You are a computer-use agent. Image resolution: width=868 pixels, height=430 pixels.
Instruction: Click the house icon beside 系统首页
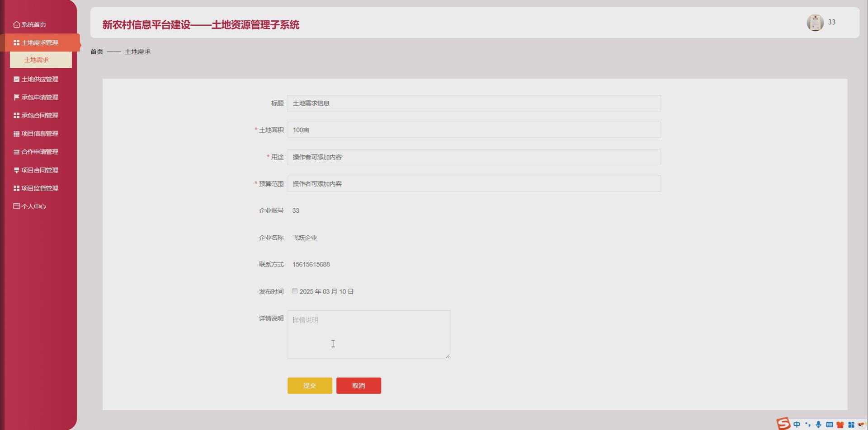coord(17,24)
